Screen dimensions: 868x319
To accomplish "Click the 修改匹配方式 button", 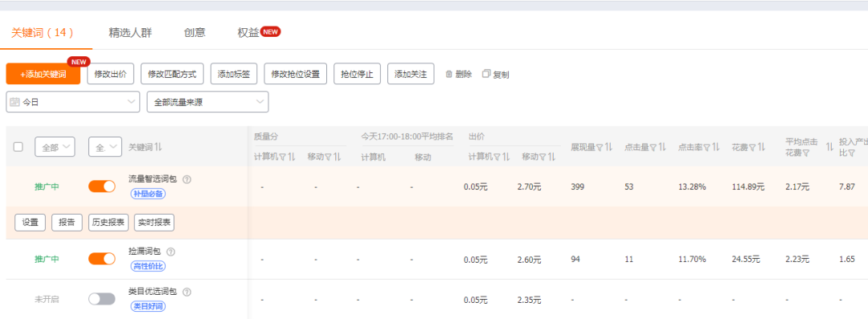I will point(172,74).
